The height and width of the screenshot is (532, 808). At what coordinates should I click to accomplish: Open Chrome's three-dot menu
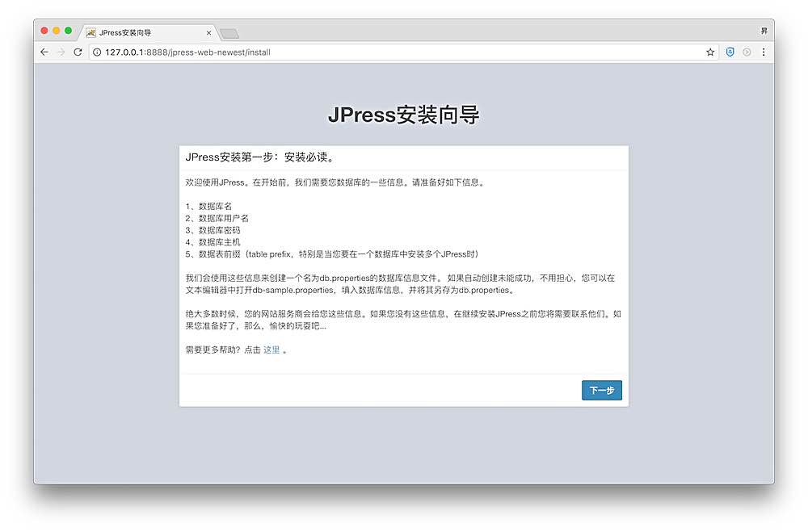point(764,52)
